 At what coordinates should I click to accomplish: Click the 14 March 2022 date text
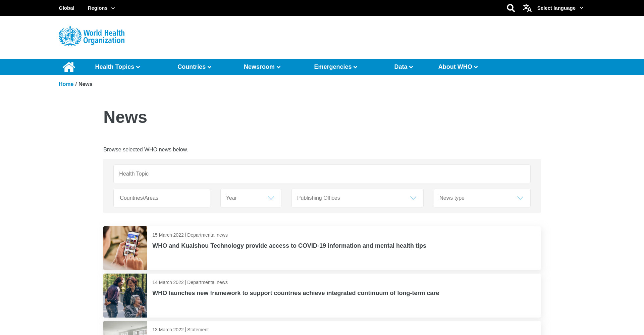coord(168,282)
